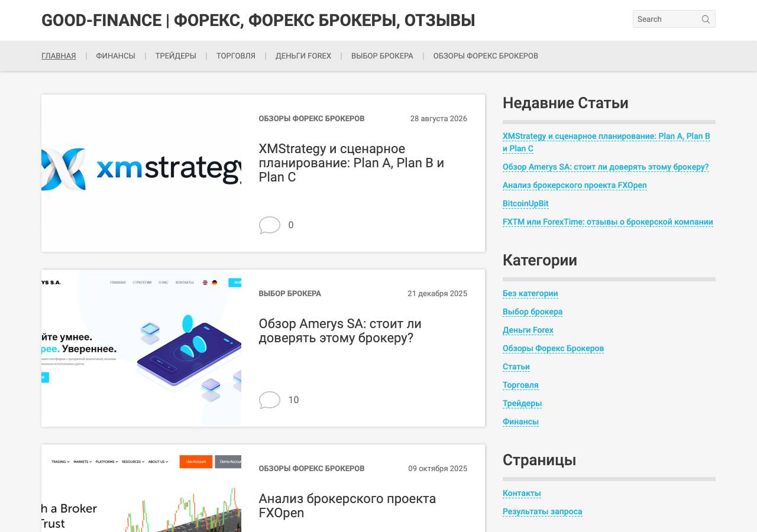Click the comment count 10

[x=293, y=400]
